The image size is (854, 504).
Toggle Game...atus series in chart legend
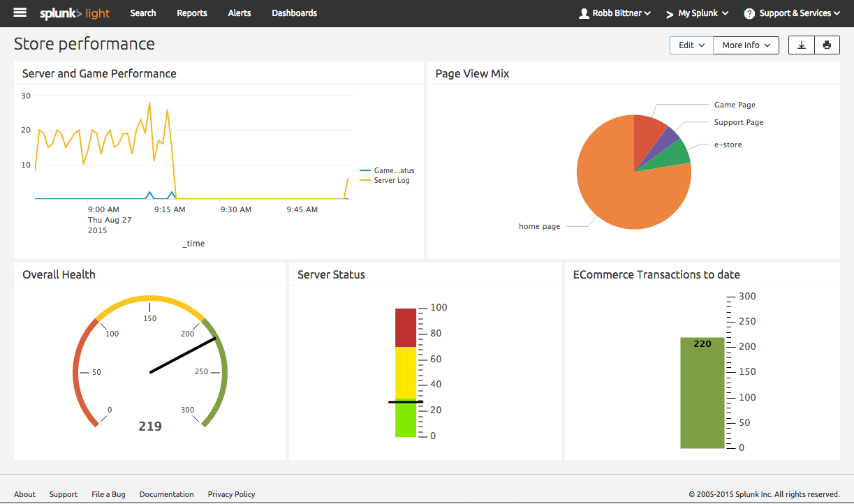click(387, 170)
